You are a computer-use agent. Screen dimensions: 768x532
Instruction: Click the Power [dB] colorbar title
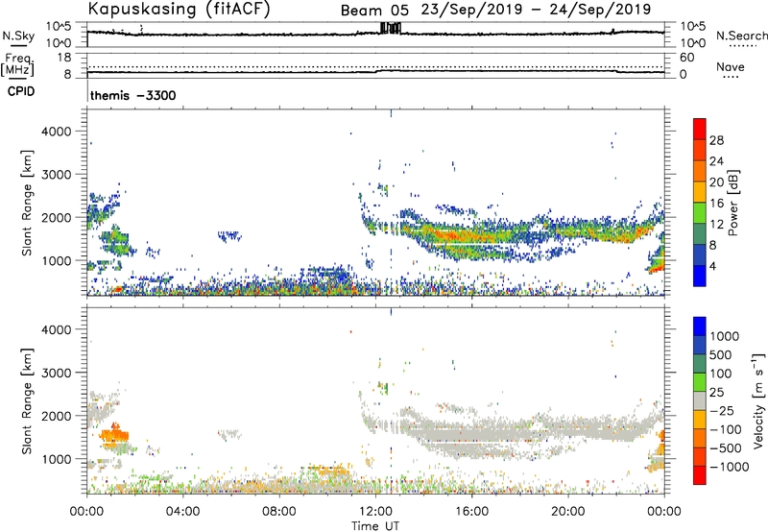tap(732, 203)
